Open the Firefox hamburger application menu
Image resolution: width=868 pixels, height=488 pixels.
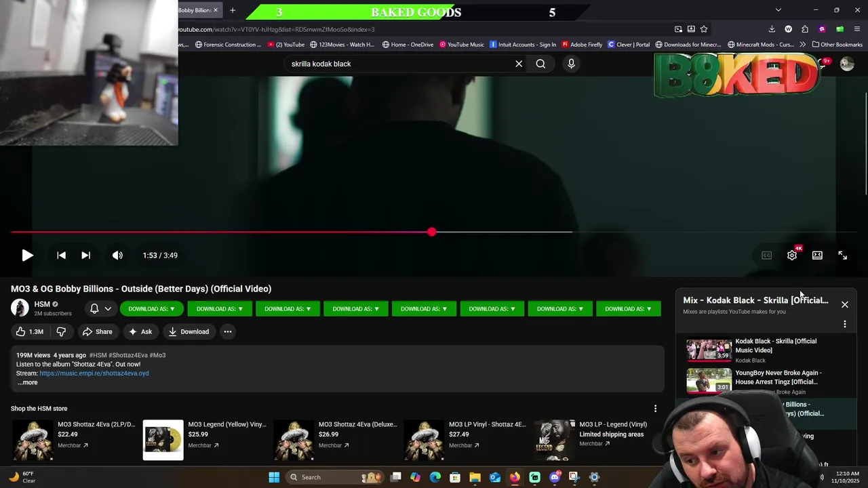(858, 29)
